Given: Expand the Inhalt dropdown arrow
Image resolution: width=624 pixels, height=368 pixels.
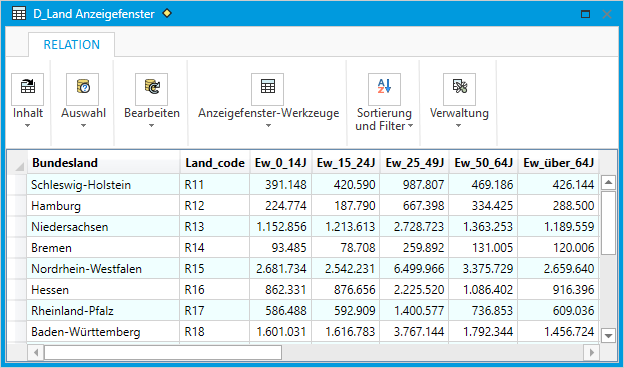Looking at the screenshot, I should [27, 126].
